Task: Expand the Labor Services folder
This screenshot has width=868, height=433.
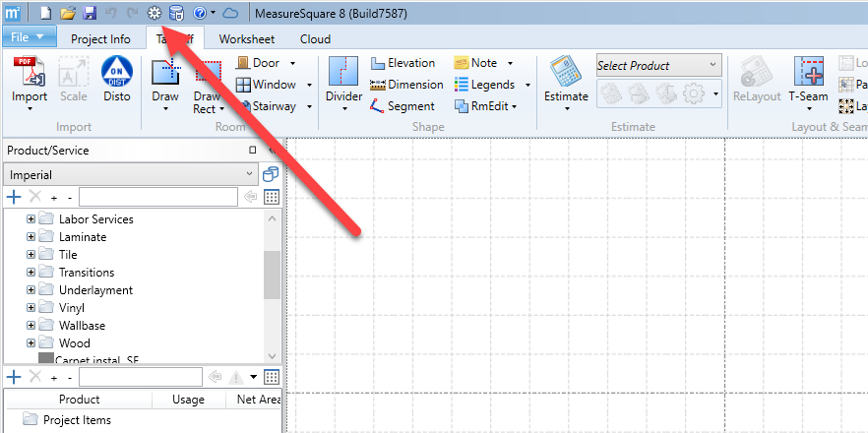Action: tap(31, 219)
